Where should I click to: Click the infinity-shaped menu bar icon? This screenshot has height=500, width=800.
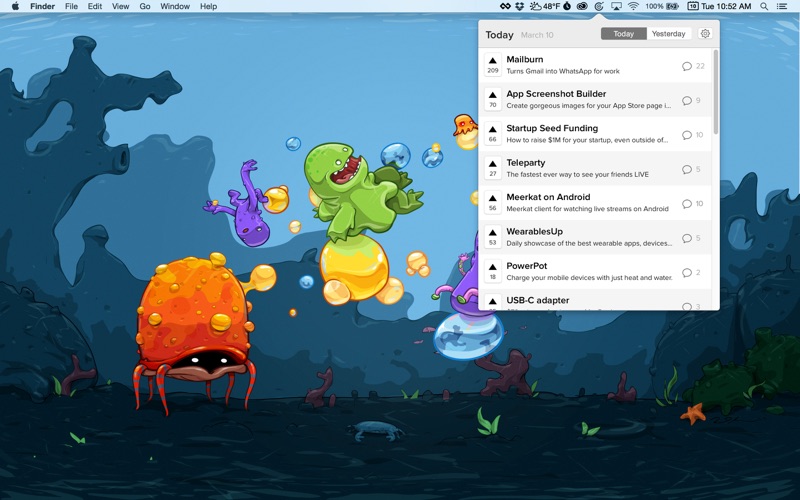(505, 6)
